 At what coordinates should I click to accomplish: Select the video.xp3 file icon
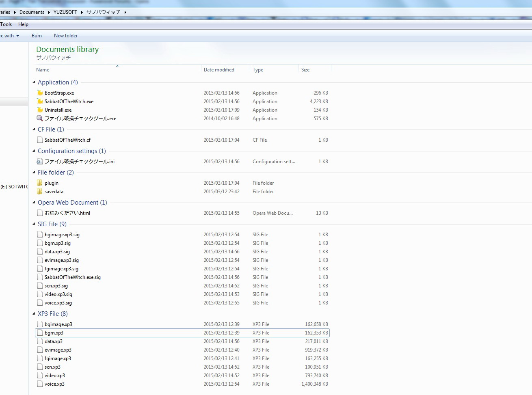tap(40, 375)
